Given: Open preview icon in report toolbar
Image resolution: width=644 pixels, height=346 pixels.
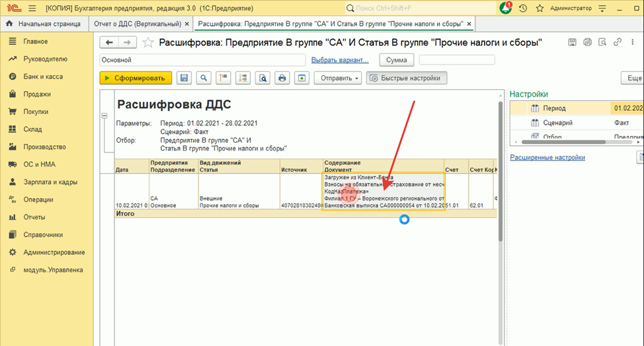Looking at the screenshot, I should click(262, 78).
